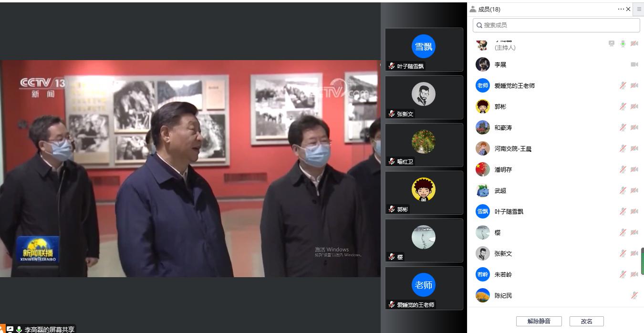Screen dimensions: 644x333
Task: Select the 叶子随雪飘 video tile
Action: pyautogui.click(x=424, y=50)
